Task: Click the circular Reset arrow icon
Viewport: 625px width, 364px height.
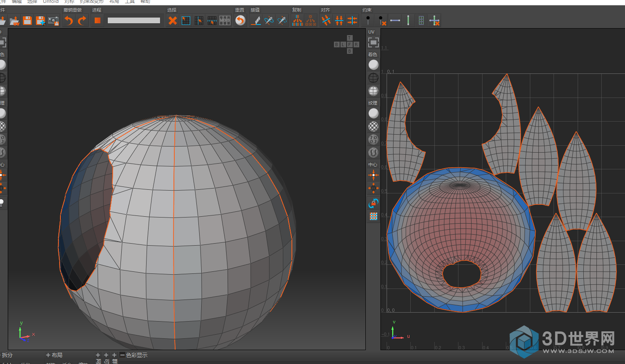Action: (x=240, y=20)
